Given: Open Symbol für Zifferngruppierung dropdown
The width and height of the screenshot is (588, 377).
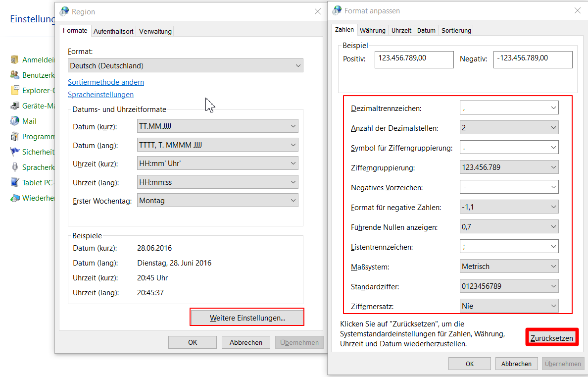Looking at the screenshot, I should coord(509,148).
